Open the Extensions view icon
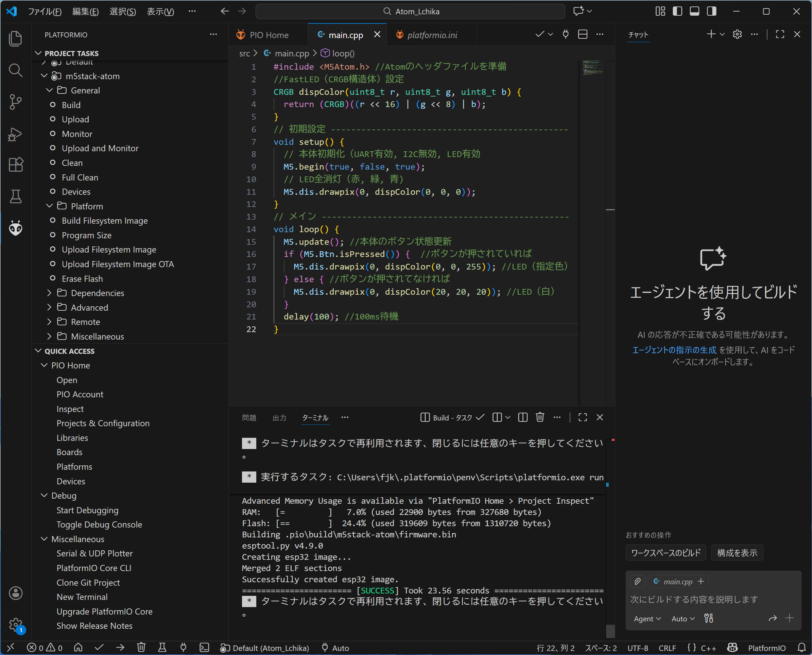The height and width of the screenshot is (655, 812). click(16, 165)
